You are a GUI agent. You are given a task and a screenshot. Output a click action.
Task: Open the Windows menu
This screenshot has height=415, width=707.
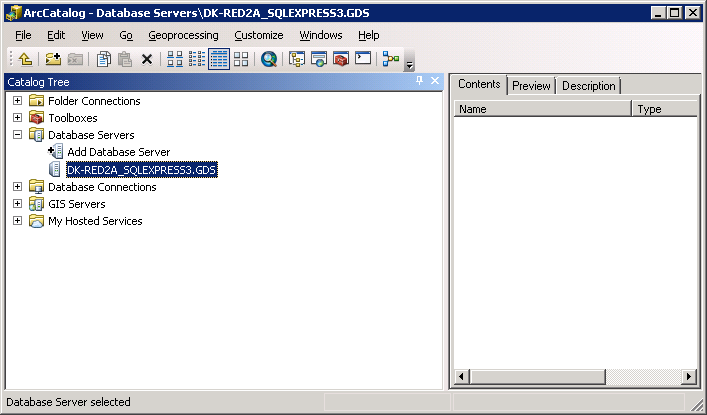tap(321, 35)
